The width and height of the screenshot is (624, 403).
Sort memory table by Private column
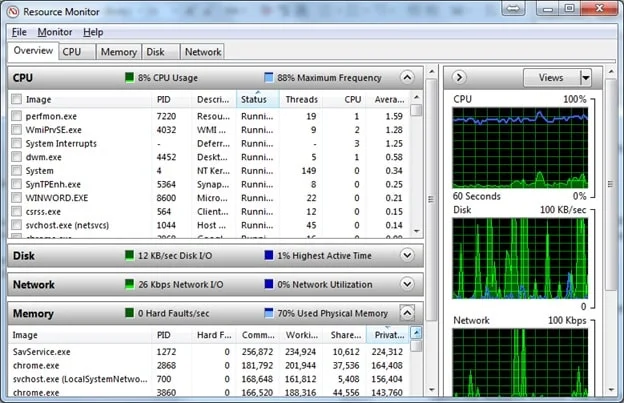pos(388,335)
